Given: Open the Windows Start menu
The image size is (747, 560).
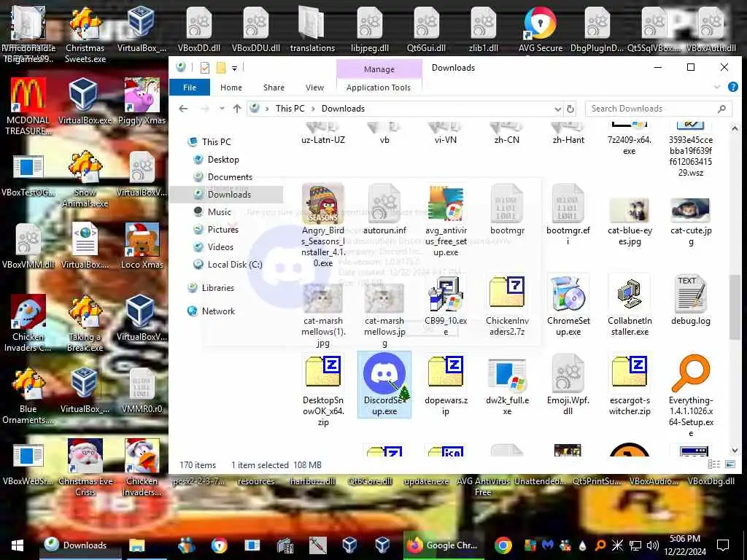Looking at the screenshot, I should tap(18, 545).
